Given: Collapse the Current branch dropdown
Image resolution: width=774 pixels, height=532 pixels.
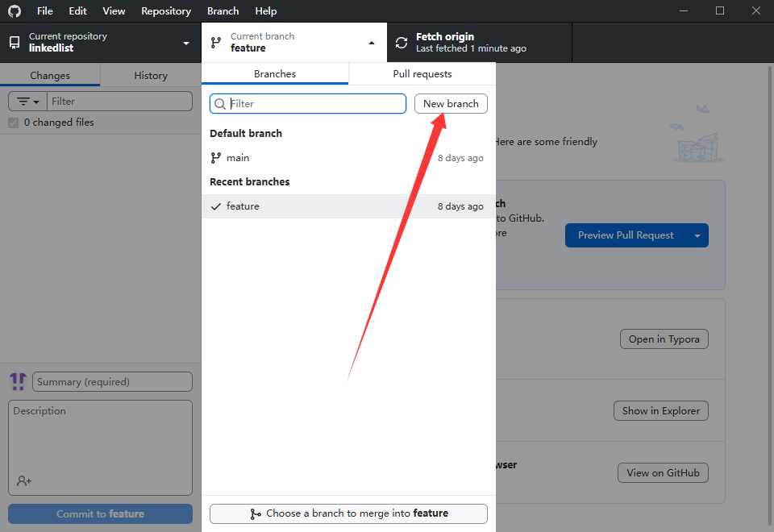Looking at the screenshot, I should pos(371,43).
